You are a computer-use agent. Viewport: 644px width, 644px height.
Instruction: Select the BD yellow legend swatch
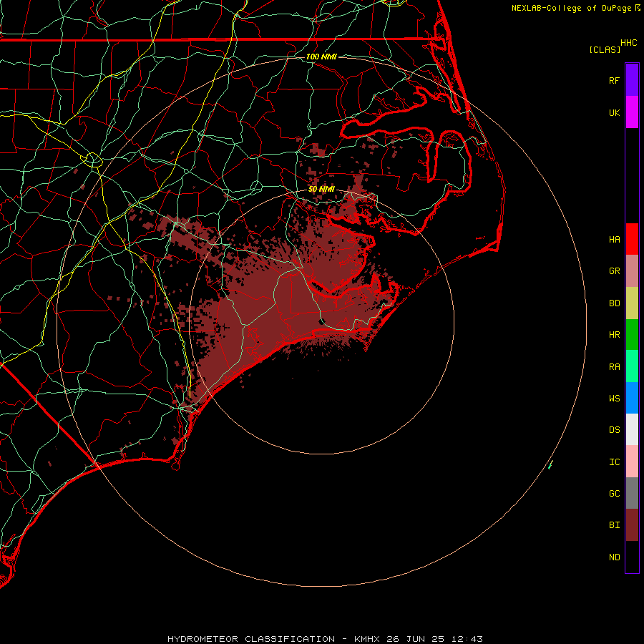point(632,303)
